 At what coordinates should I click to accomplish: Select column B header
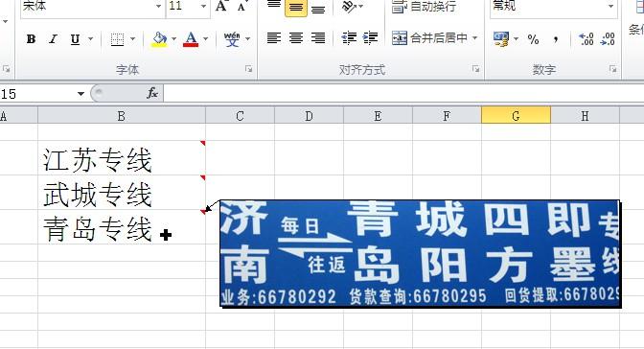coord(122,116)
